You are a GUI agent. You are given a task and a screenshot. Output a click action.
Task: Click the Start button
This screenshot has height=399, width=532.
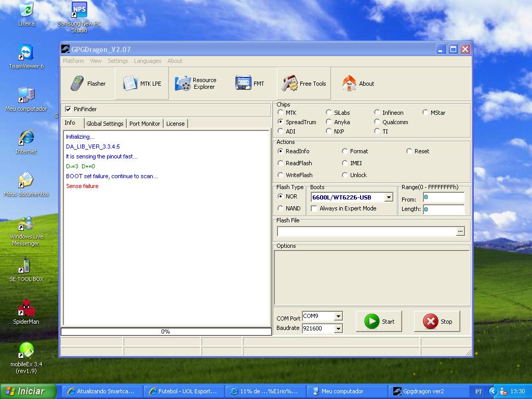pyautogui.click(x=379, y=321)
